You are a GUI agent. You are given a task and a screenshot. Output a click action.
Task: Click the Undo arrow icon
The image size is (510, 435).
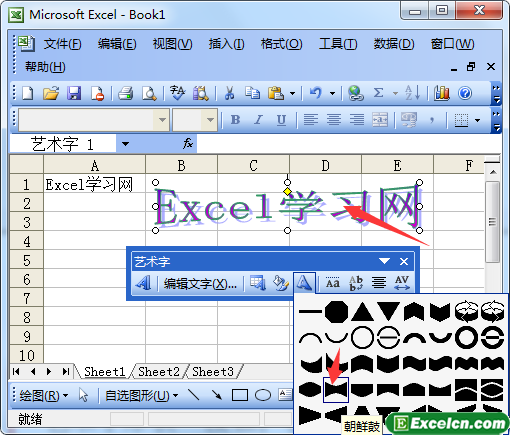pyautogui.click(x=315, y=93)
